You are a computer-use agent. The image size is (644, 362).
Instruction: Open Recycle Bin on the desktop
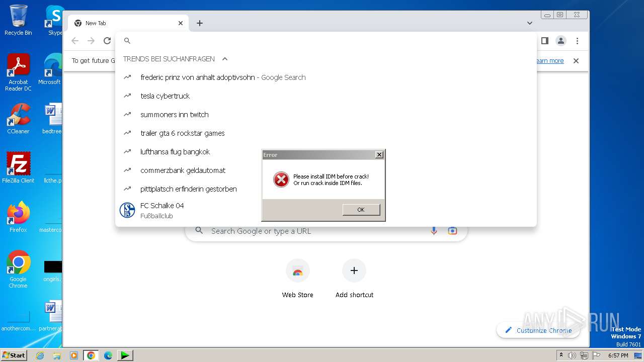pyautogui.click(x=18, y=20)
